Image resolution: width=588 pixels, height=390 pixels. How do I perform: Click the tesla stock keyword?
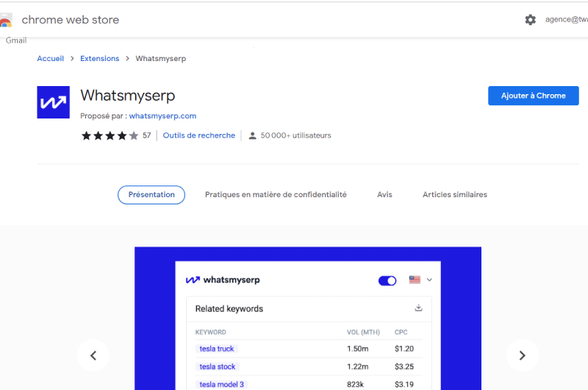click(x=217, y=366)
